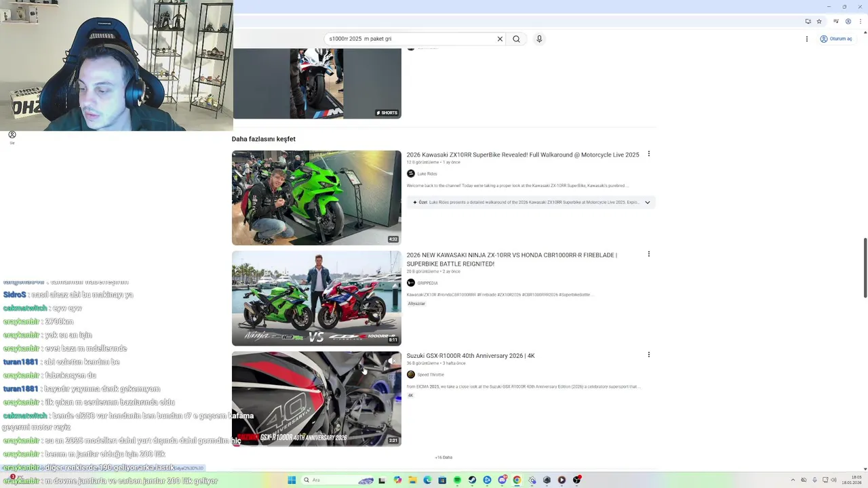Viewport: 868px width, 488px height.
Task: Clear the YouTube search box text
Action: click(500, 39)
